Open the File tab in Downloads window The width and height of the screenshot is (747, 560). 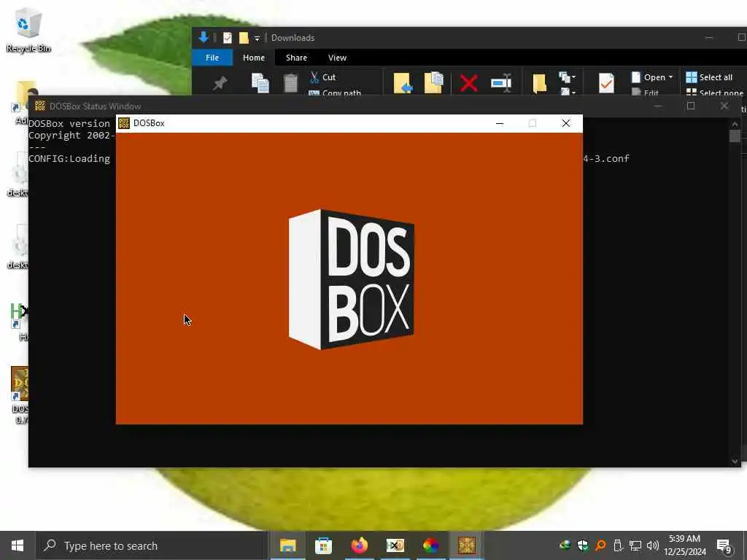[212, 58]
